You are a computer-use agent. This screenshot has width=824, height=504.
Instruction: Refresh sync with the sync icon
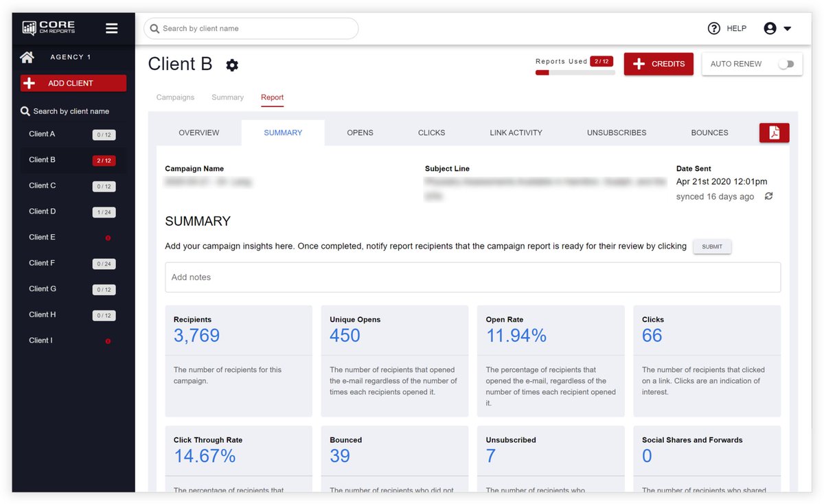tap(769, 196)
